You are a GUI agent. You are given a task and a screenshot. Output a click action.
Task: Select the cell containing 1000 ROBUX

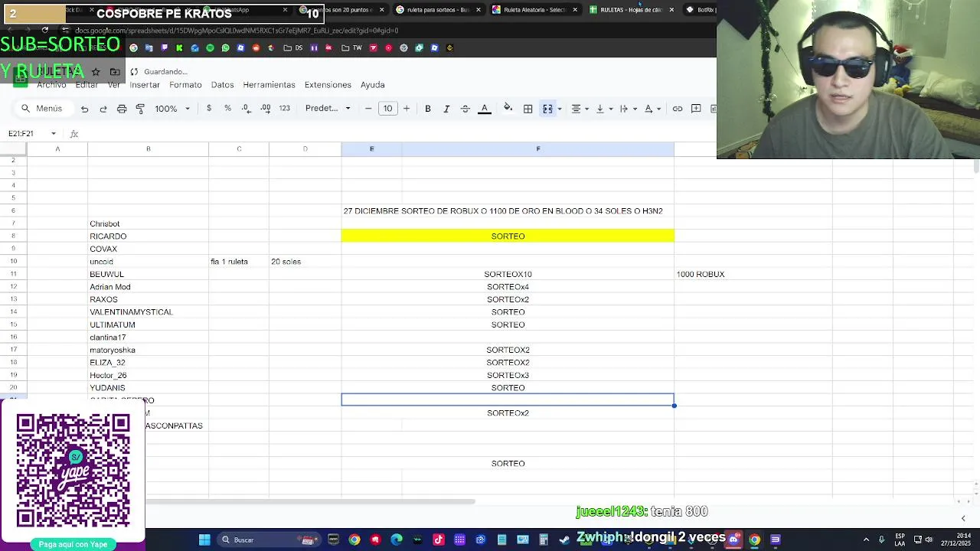tap(753, 274)
